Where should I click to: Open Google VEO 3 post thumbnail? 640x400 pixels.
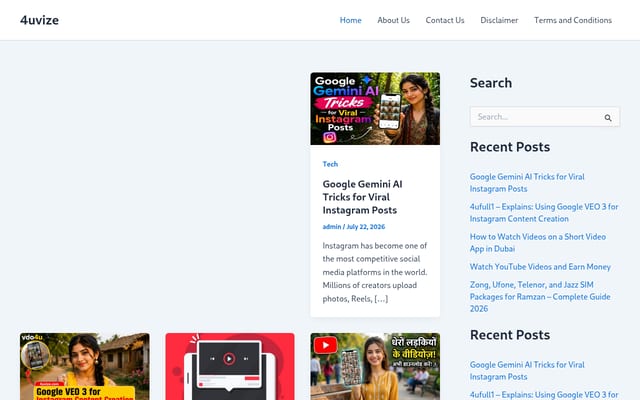pos(85,367)
